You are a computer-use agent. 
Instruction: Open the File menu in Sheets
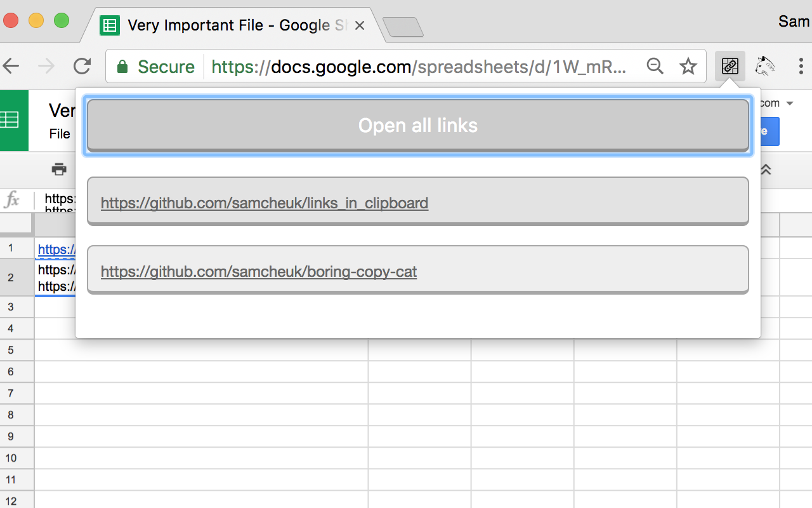tap(60, 134)
